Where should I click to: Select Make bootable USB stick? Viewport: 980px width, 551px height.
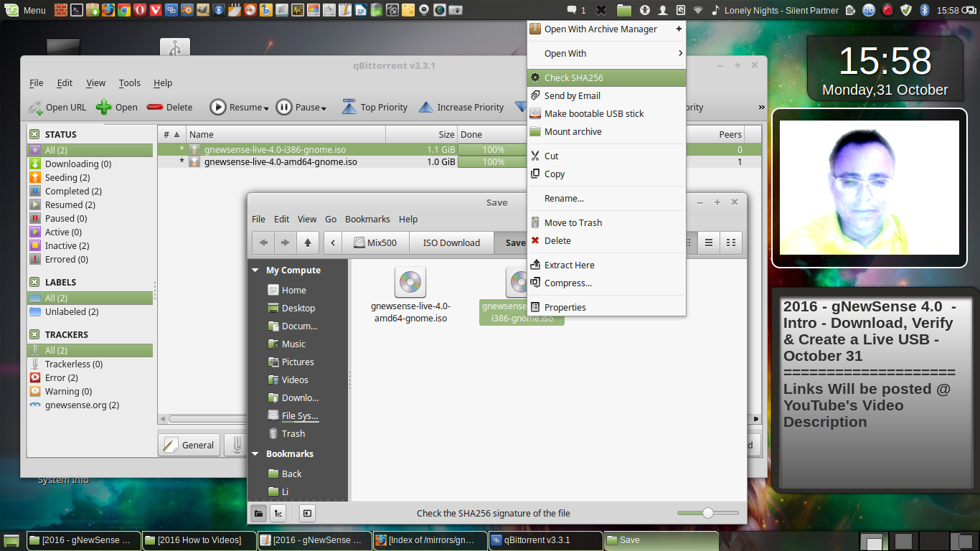coord(606,113)
